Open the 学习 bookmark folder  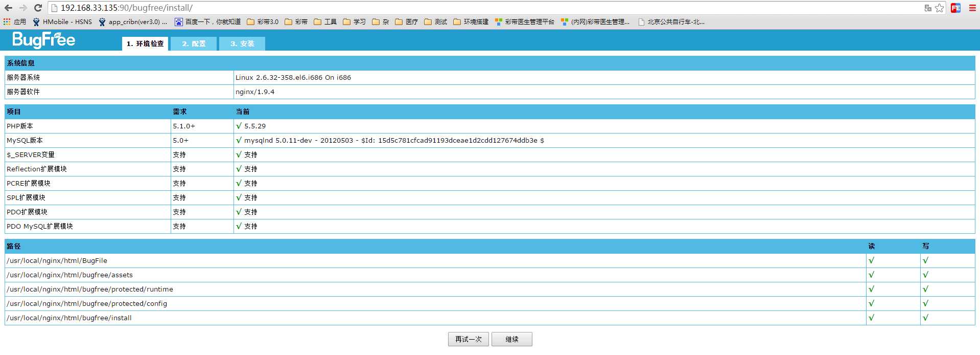[x=354, y=22]
